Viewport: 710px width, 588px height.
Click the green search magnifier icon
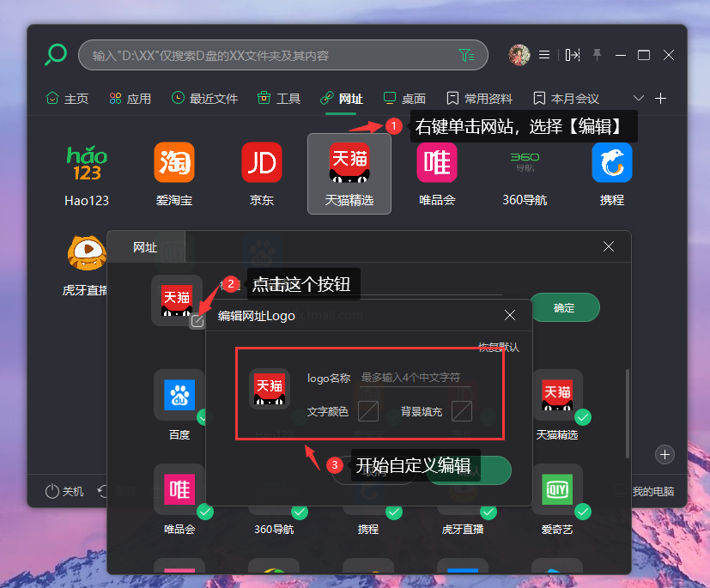tap(56, 55)
